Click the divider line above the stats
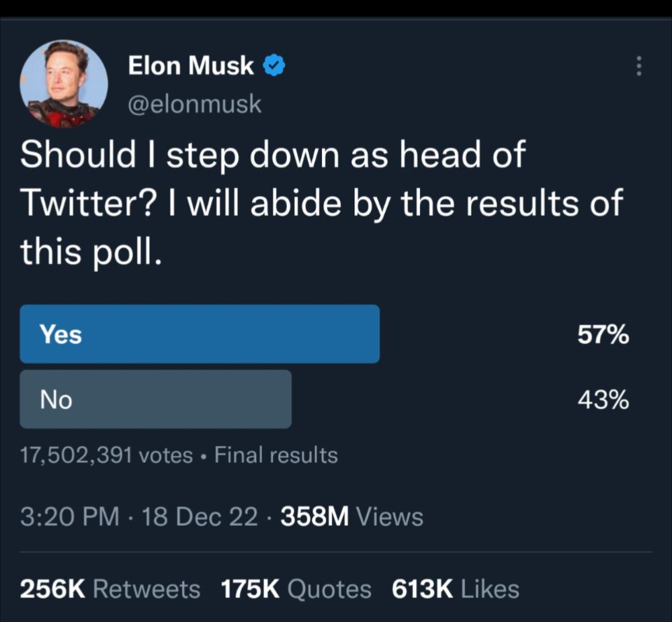This screenshot has height=622, width=672. (x=336, y=552)
